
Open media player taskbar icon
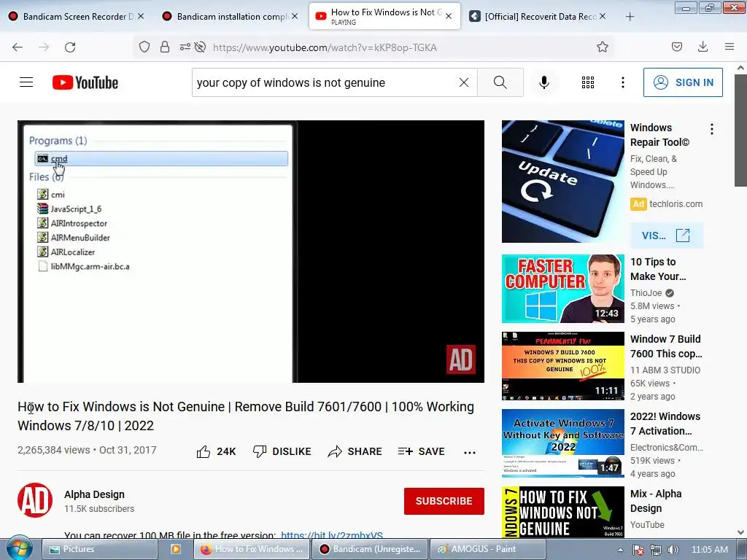click(175, 549)
